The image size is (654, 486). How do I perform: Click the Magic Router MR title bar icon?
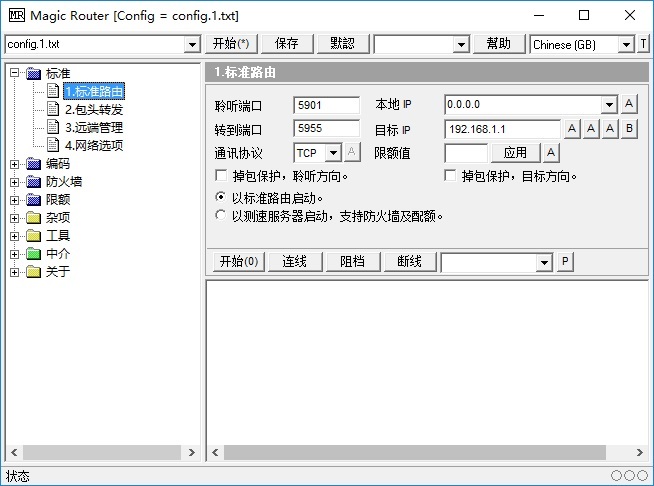tap(17, 16)
